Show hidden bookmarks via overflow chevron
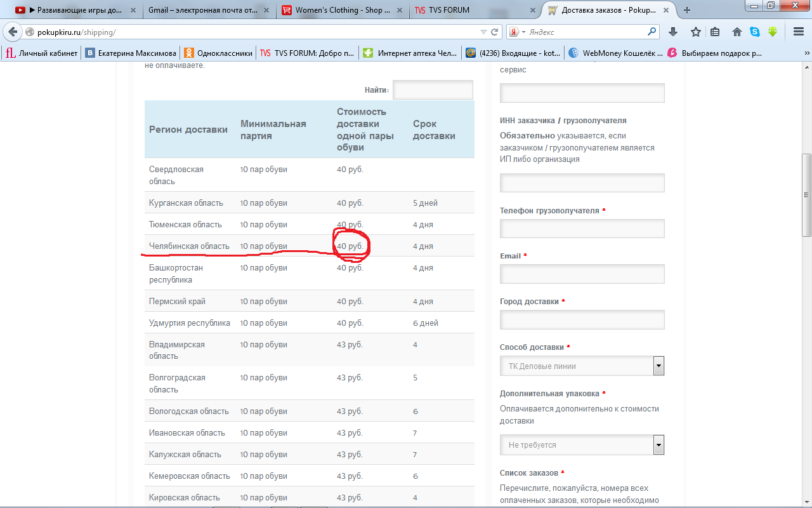 [803, 53]
